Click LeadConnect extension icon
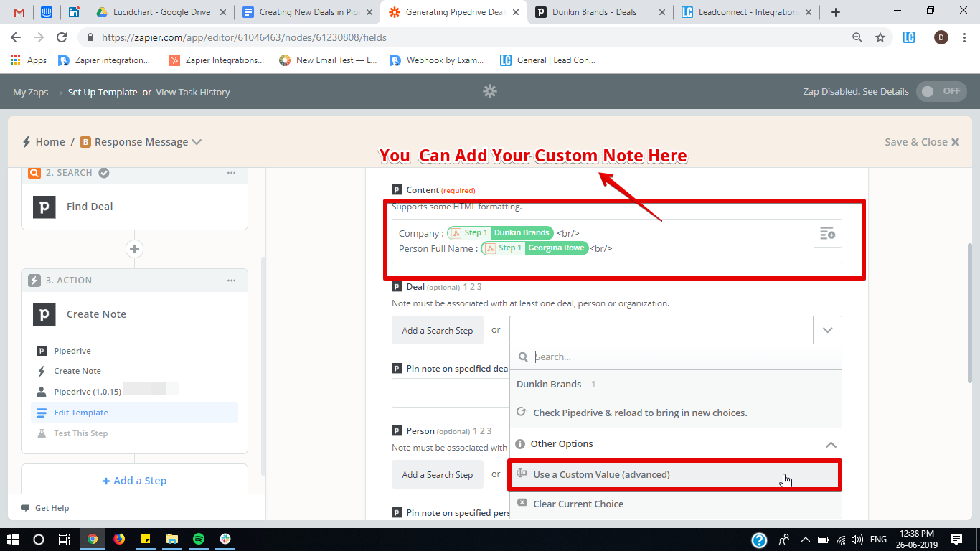This screenshot has height=551, width=980. 909,38
